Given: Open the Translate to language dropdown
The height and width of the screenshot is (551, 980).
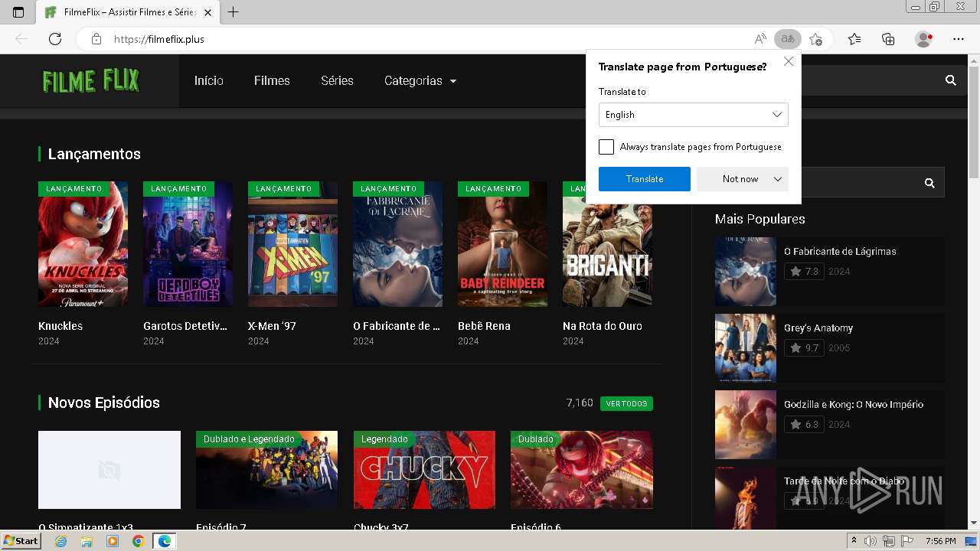Looking at the screenshot, I should [693, 115].
